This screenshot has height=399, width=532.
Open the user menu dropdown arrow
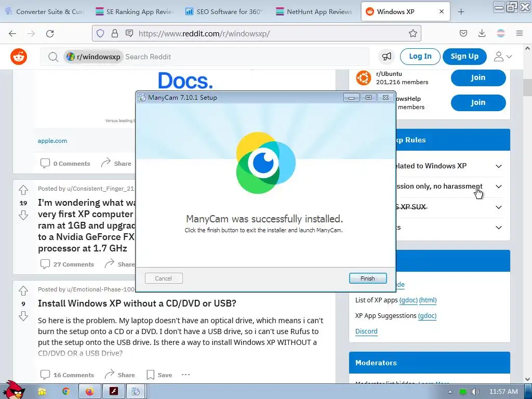coord(509,57)
